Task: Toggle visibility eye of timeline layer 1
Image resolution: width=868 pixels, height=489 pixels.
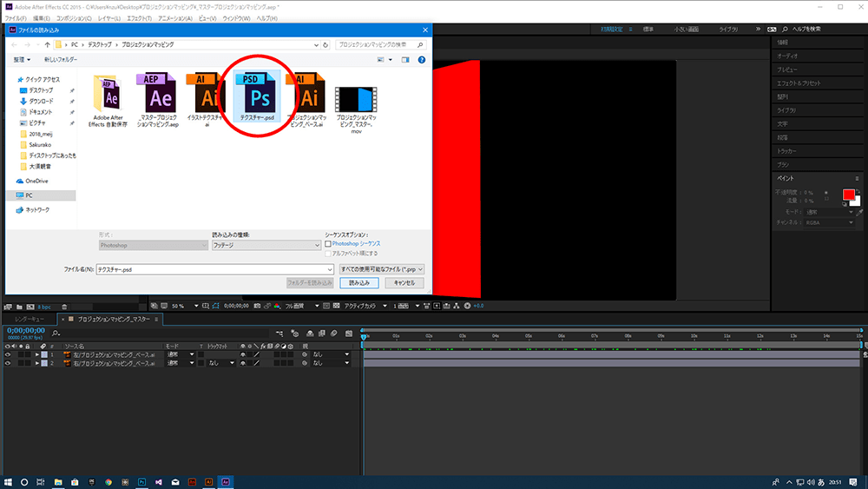Action: (x=8, y=354)
